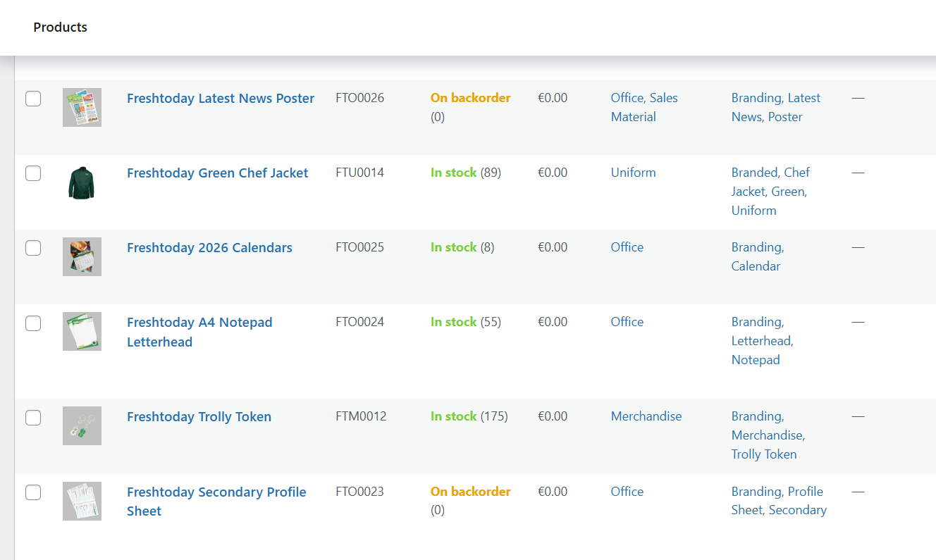Open the Freshtoday Latest News Poster product

pos(221,98)
